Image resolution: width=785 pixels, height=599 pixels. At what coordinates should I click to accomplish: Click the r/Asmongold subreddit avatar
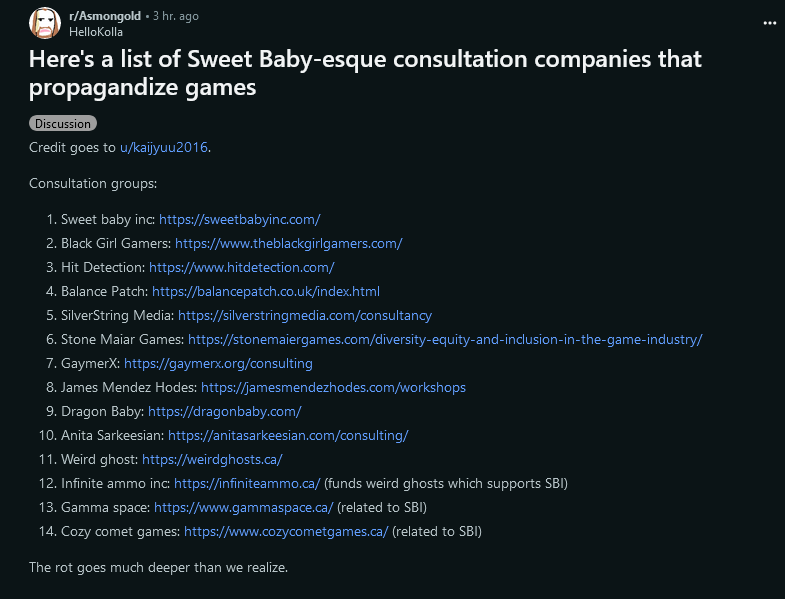point(45,23)
